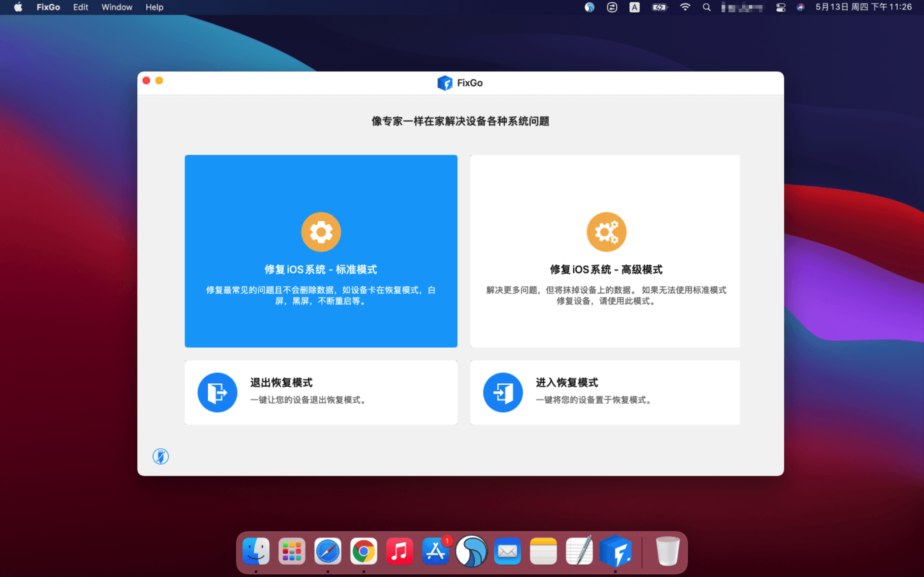The image size is (924, 577).
Task: Open Safari in the Dock
Action: 327,552
